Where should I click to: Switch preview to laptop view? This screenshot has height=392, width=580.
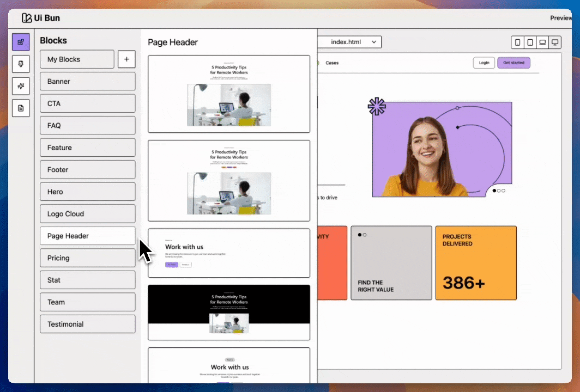coord(542,42)
